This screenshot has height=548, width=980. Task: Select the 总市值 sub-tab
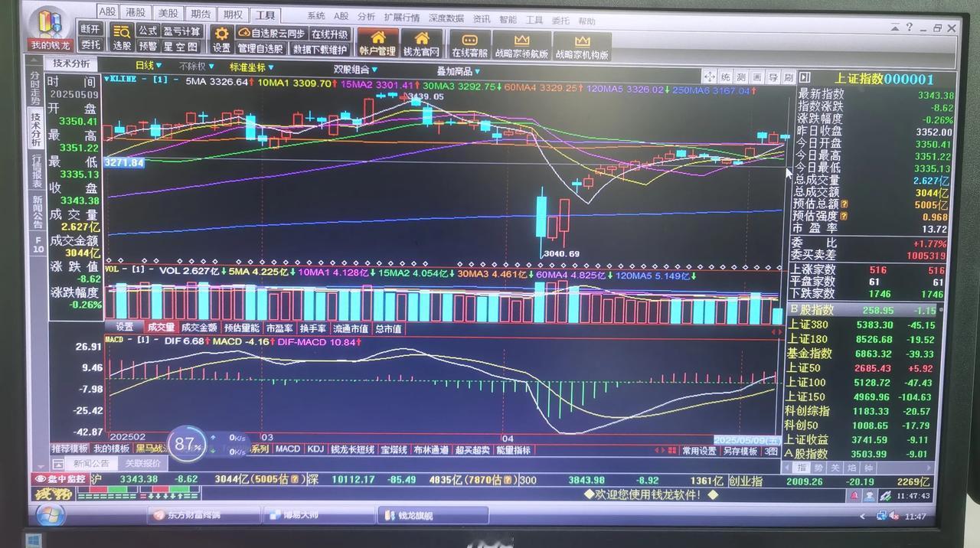389,328
